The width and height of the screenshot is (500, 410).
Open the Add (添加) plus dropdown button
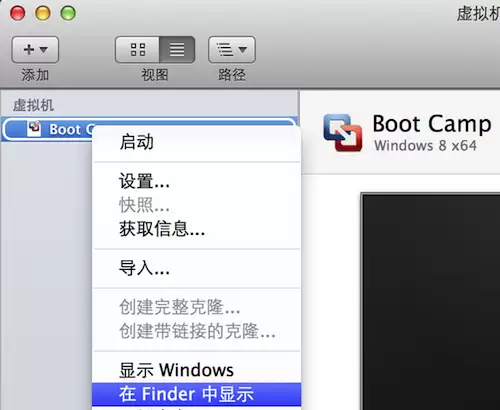point(35,50)
